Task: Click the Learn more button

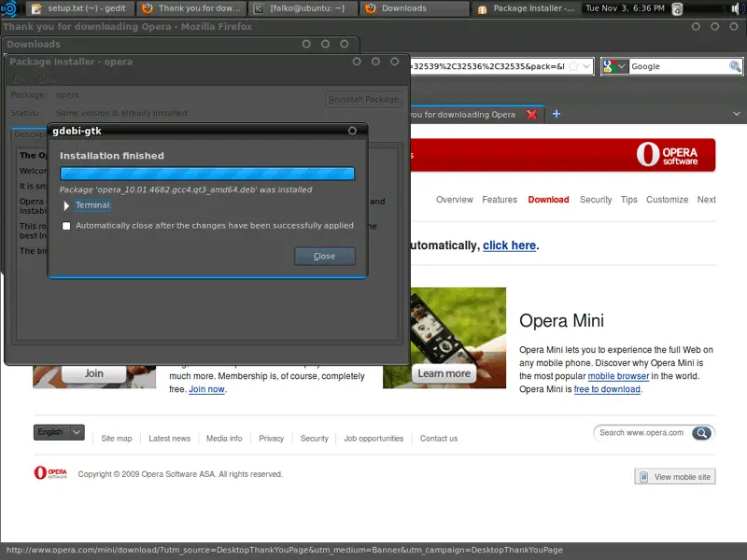Action: (444, 374)
